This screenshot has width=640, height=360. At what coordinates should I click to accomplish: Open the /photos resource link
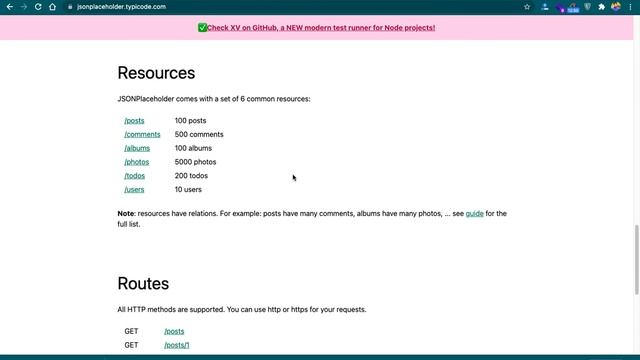click(x=137, y=162)
